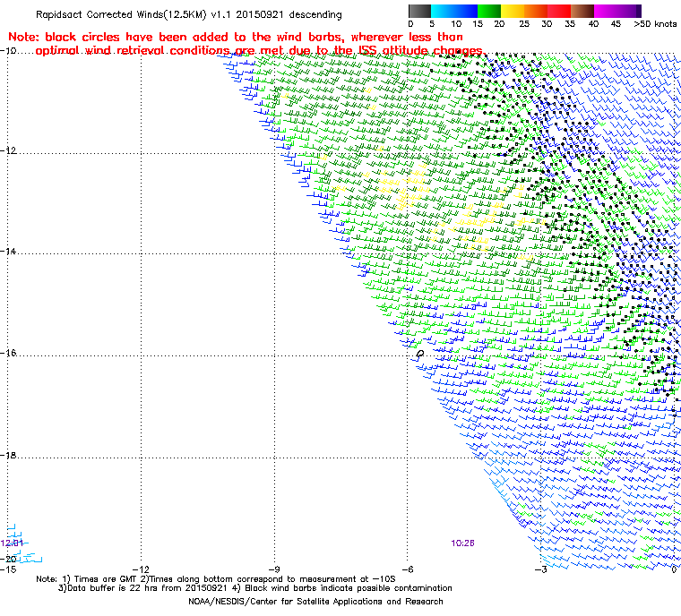Screen dimensions: 681x616
Task: Click the -20 latitude label on left axis
Action: pos(8,559)
